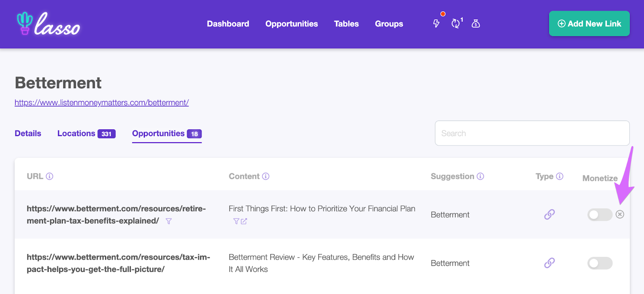Open Tables in the top navigation
The height and width of the screenshot is (294, 644).
(x=346, y=24)
